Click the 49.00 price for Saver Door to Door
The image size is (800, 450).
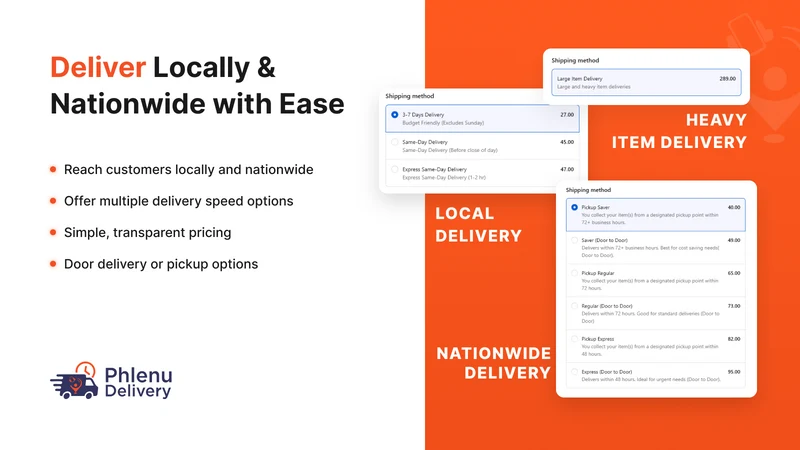pos(734,240)
